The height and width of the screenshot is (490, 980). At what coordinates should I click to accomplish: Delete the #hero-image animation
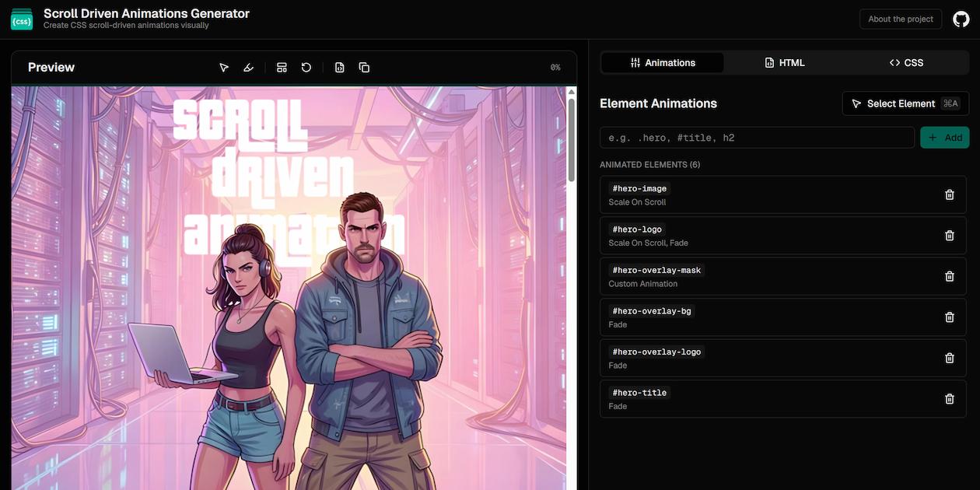click(x=950, y=194)
